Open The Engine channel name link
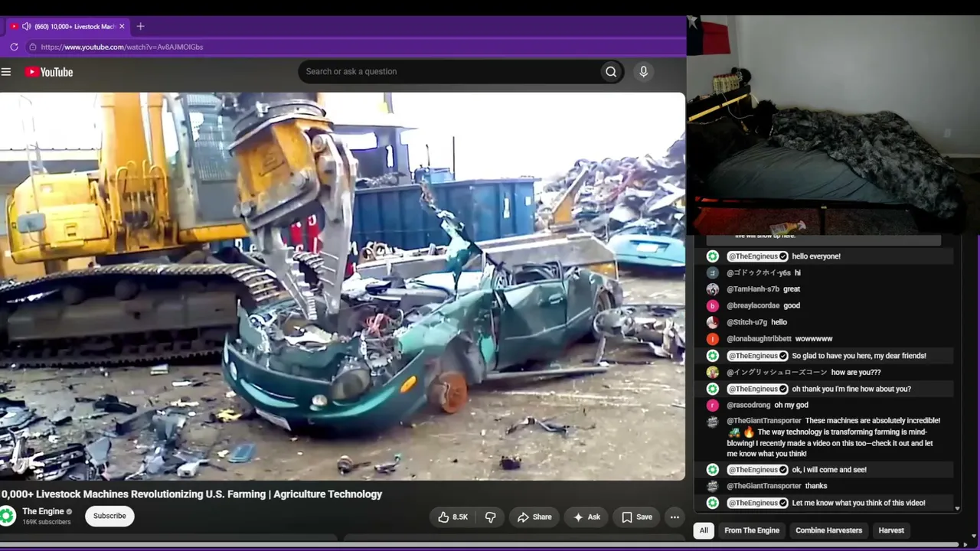This screenshot has width=980, height=551. pyautogui.click(x=43, y=511)
